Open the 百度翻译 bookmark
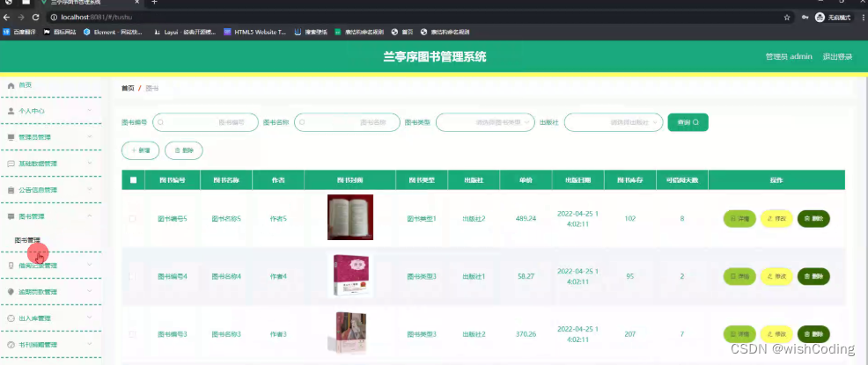The height and width of the screenshot is (365, 868). (x=20, y=32)
